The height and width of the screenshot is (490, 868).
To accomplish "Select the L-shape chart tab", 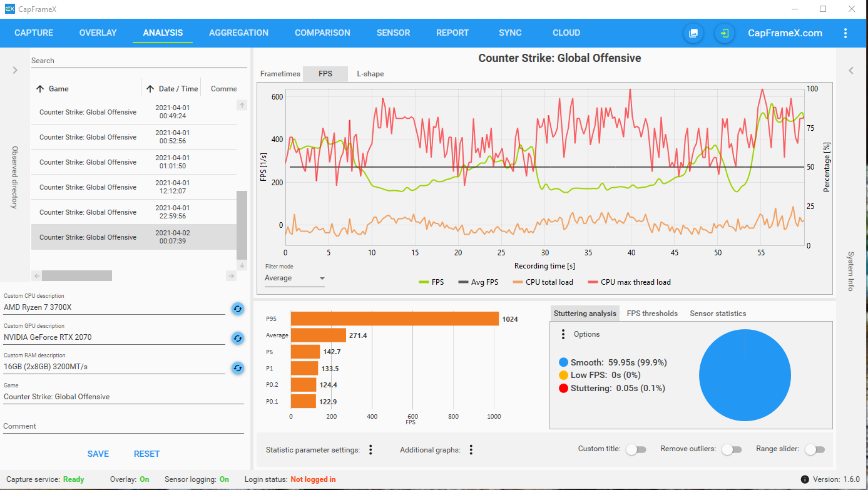I will [370, 74].
